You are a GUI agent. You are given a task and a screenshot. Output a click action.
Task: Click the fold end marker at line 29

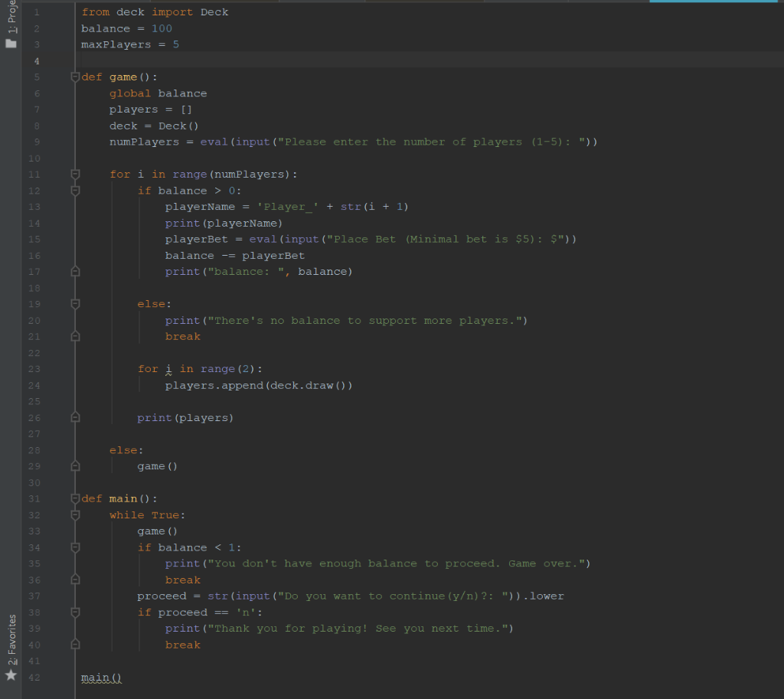click(76, 466)
